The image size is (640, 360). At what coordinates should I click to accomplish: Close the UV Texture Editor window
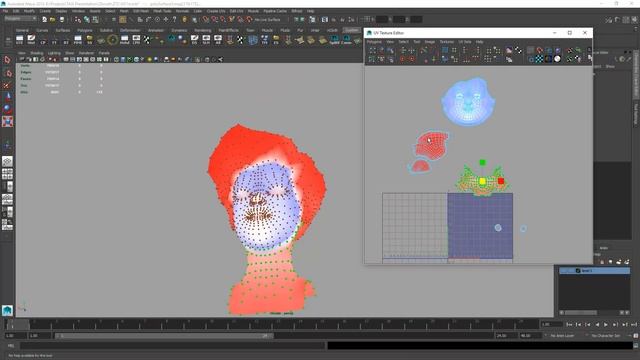coord(585,33)
